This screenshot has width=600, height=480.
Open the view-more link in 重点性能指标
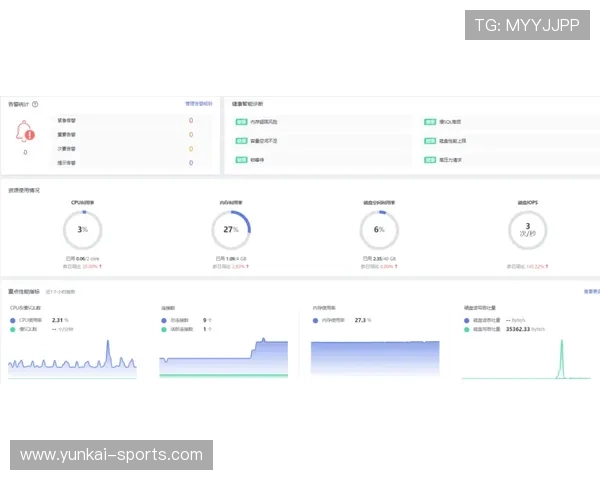coord(590,292)
